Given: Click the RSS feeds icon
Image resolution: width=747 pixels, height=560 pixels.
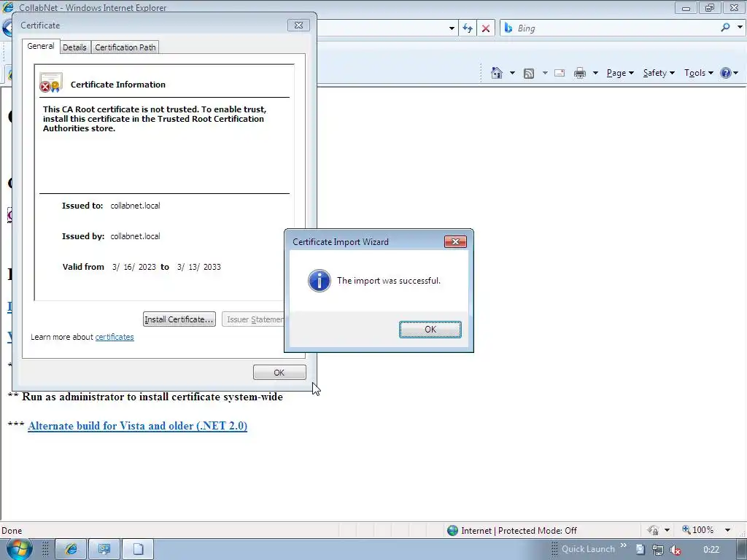Looking at the screenshot, I should pyautogui.click(x=528, y=73).
